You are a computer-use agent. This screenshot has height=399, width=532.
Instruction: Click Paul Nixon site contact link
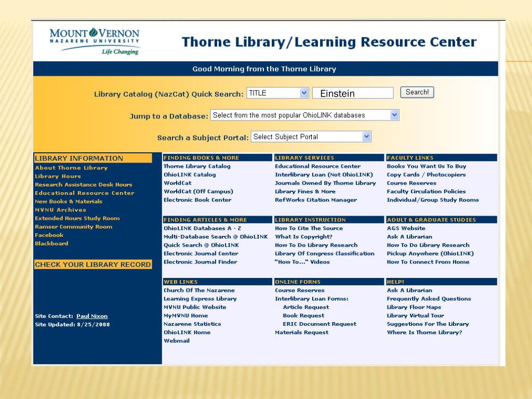click(x=92, y=316)
